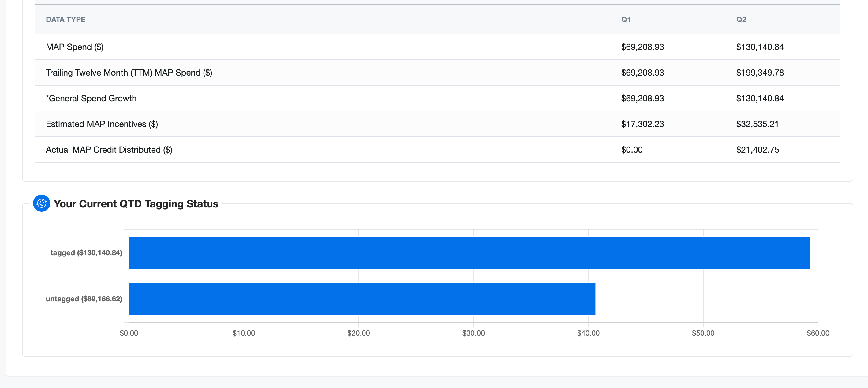Click the $40.00 x-axis tick label
The height and width of the screenshot is (388, 868).
(588, 333)
